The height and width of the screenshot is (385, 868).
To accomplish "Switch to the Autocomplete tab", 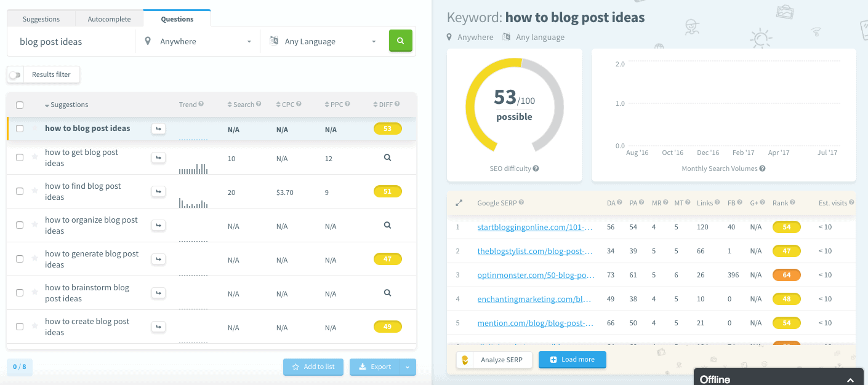I will (109, 19).
